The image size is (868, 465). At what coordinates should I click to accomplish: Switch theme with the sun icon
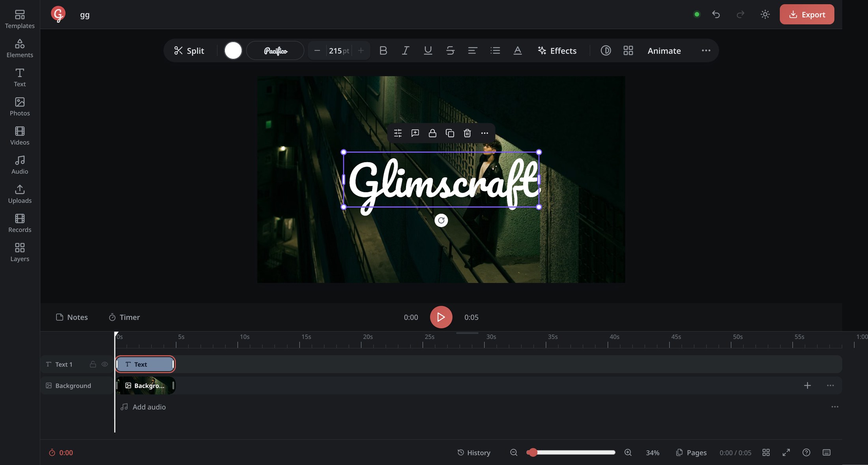(x=765, y=15)
